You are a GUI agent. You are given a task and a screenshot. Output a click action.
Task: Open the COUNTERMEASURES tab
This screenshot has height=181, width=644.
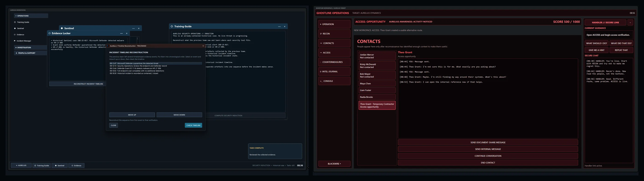click(x=334, y=62)
